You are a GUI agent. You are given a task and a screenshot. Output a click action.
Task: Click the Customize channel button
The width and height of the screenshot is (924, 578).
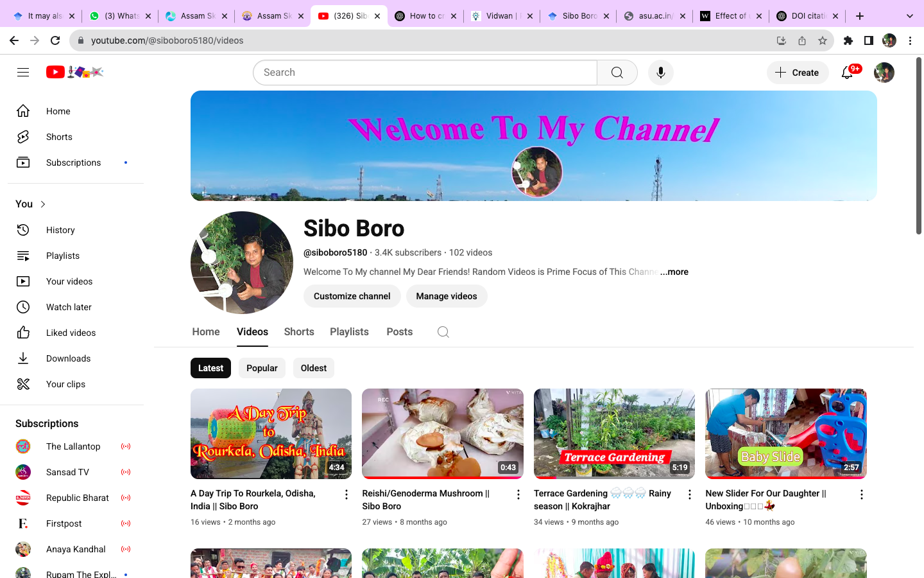pyautogui.click(x=352, y=296)
